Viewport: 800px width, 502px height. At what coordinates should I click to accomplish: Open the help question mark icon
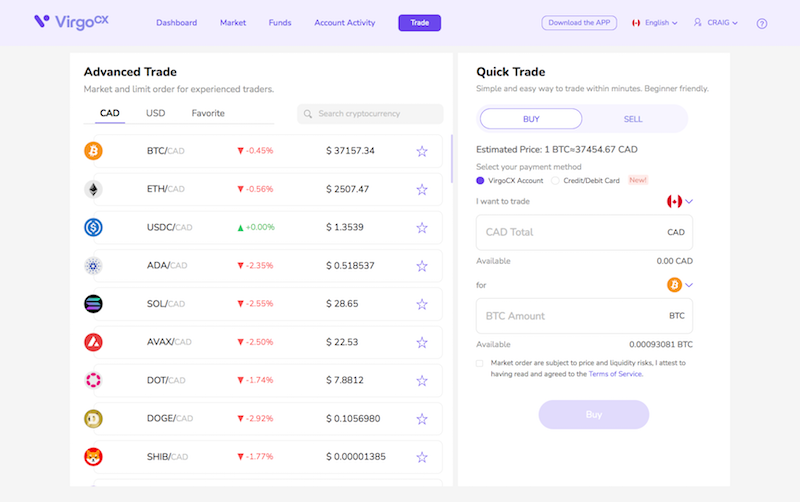click(762, 23)
